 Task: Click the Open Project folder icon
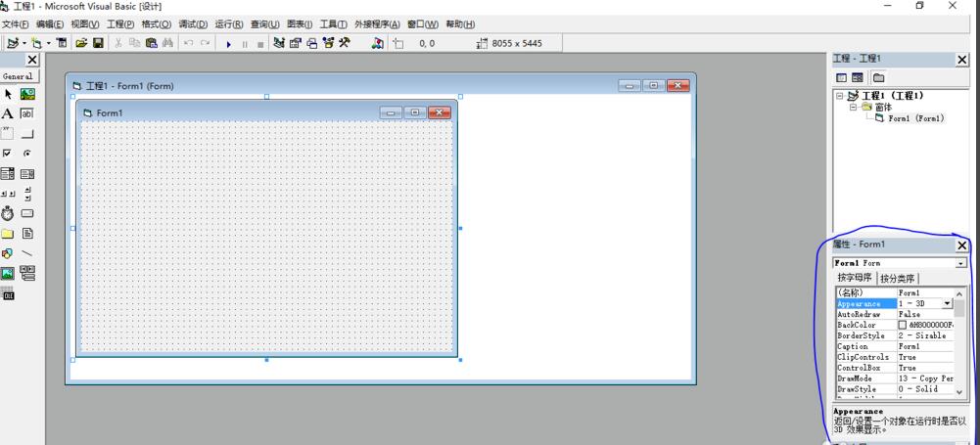(82, 43)
